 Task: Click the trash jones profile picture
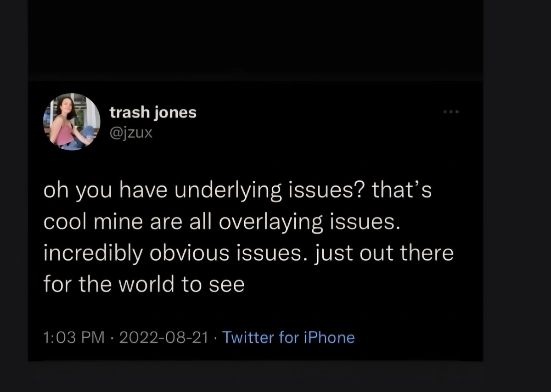[72, 122]
